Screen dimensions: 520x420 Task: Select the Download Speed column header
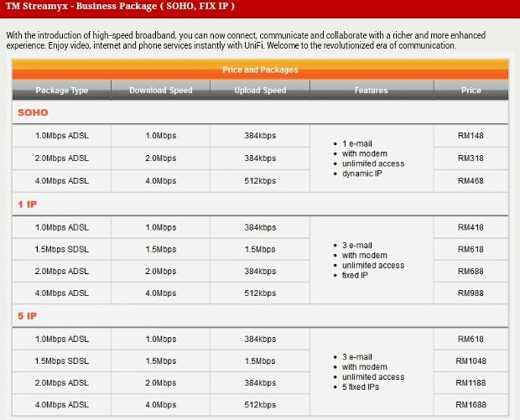[x=160, y=91]
